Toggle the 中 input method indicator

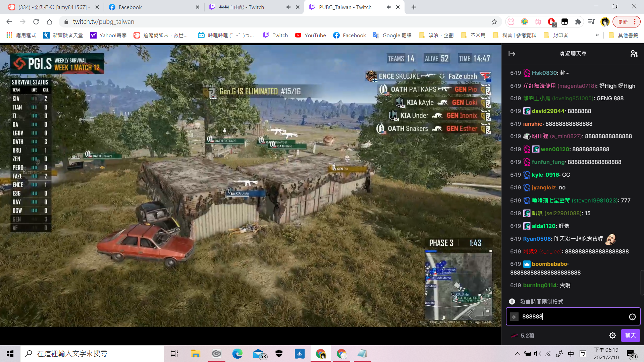[571, 354]
